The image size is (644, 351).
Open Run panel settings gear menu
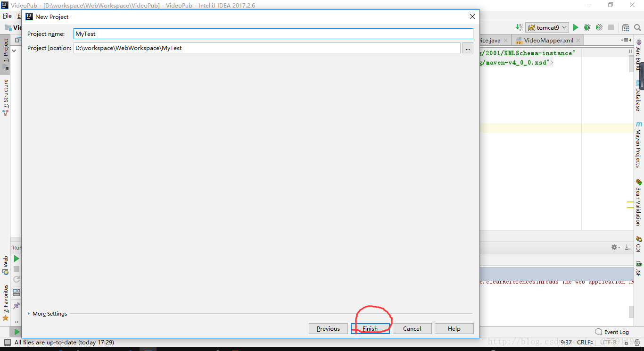pyautogui.click(x=615, y=247)
